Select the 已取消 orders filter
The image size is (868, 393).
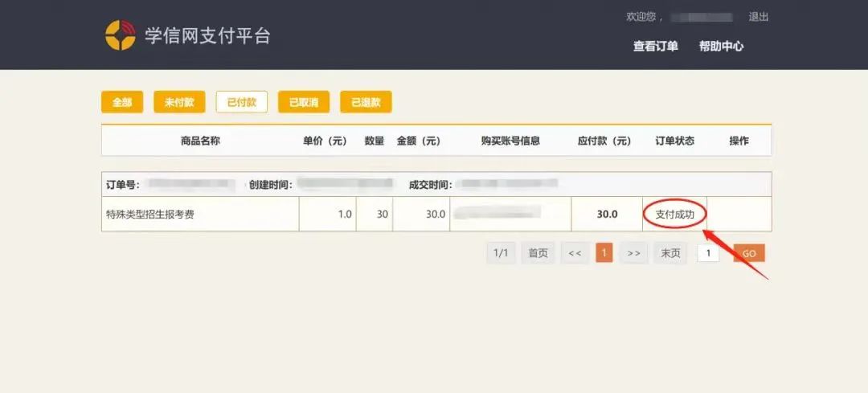304,102
